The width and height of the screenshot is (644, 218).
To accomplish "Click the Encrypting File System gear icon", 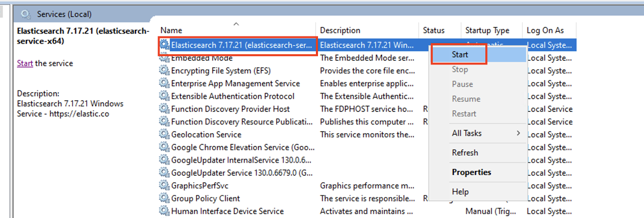I will click(x=164, y=70).
